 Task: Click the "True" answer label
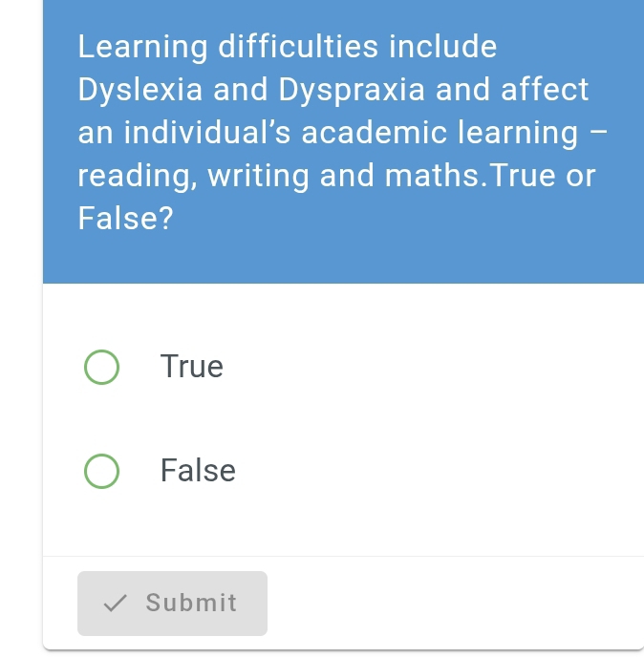coord(192,367)
